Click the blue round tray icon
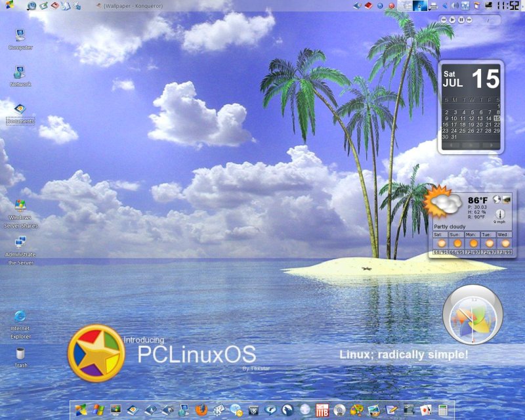Screen dimensions: 525x420 (380, 6)
